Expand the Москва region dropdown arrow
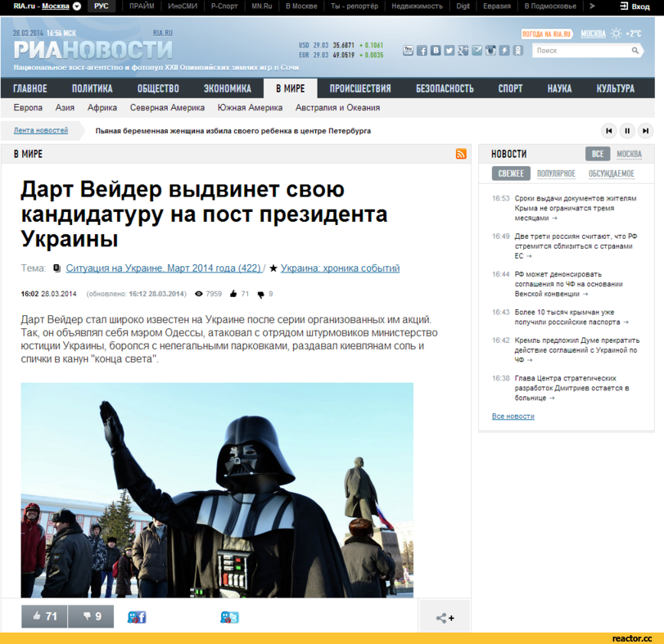Image resolution: width=664 pixels, height=644 pixels. pos(77,7)
